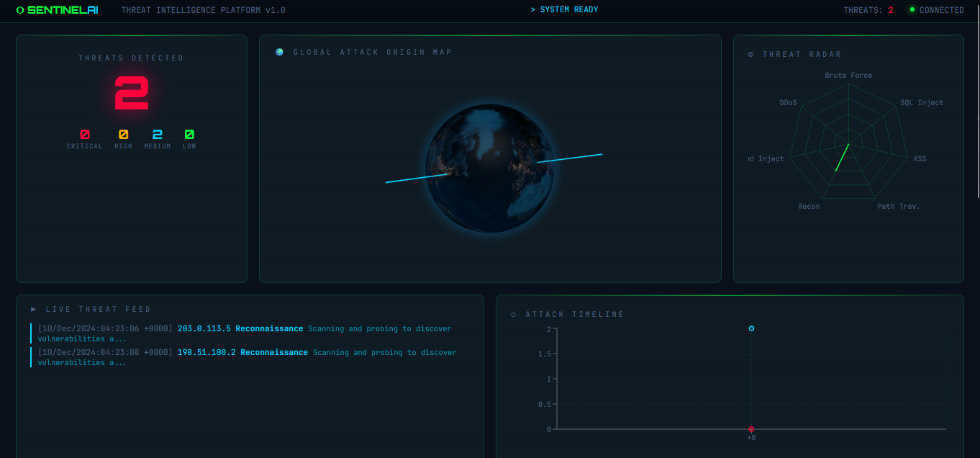Click the SENTINELAI brand name
The width and height of the screenshot is (980, 458).
coord(63,10)
